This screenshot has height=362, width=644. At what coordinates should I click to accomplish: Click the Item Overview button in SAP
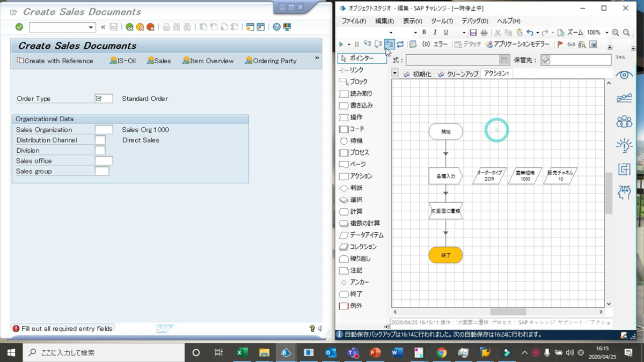[208, 61]
